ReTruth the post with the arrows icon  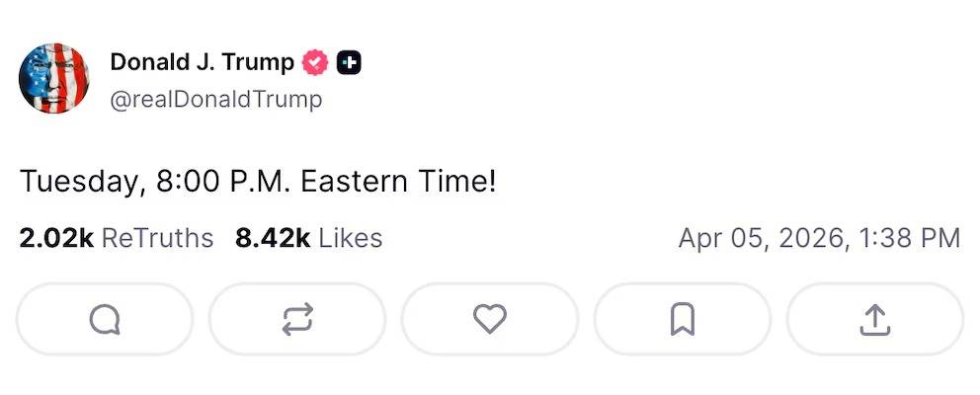click(297, 319)
